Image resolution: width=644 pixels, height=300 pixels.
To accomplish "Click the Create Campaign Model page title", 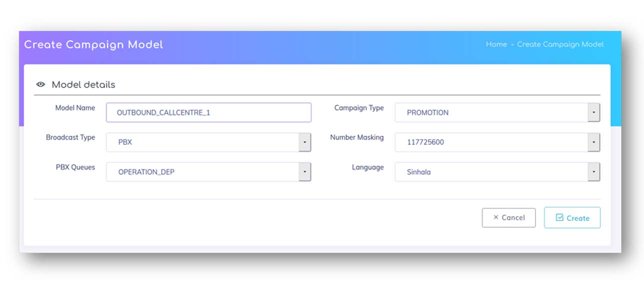I will point(93,44).
